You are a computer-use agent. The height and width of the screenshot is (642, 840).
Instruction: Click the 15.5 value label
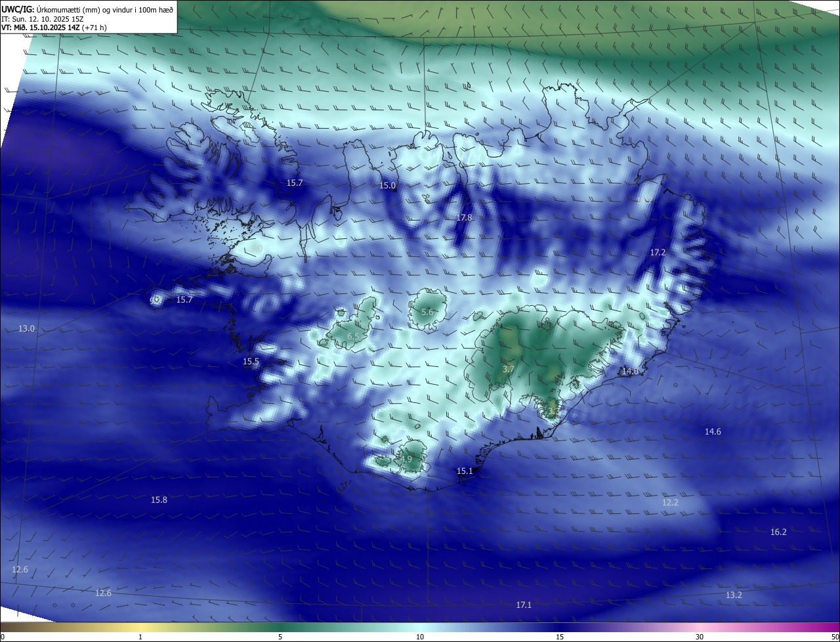[251, 362]
